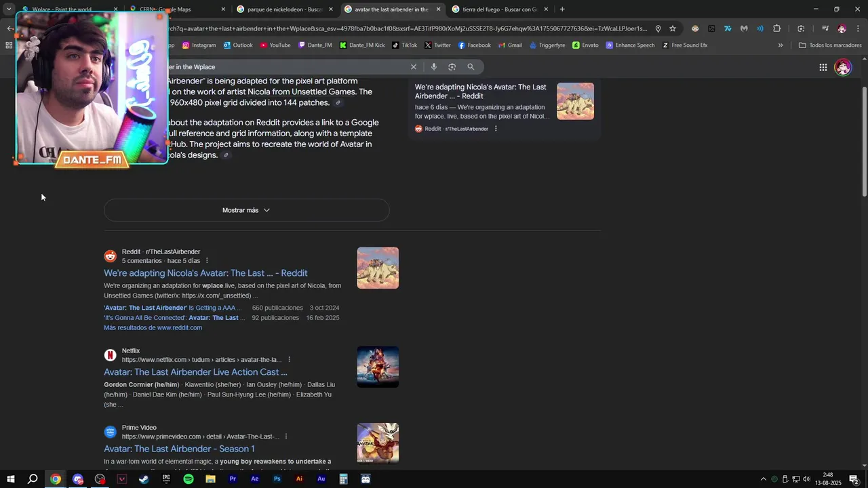Open the Outlook bookmark

[x=237, y=45]
